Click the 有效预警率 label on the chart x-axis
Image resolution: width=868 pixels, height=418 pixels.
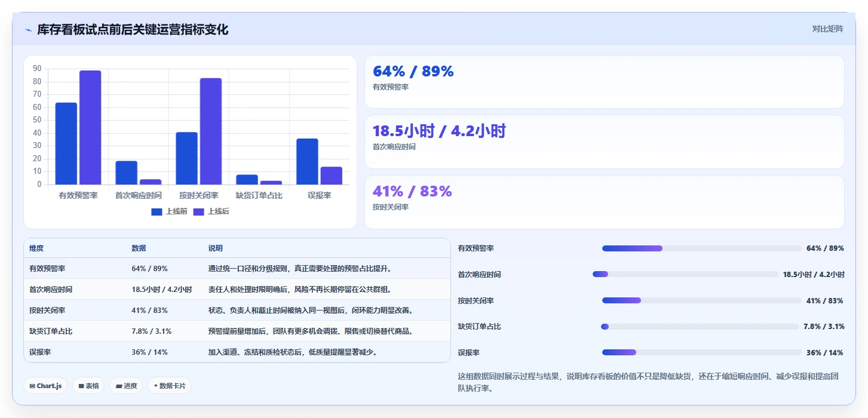(78, 195)
